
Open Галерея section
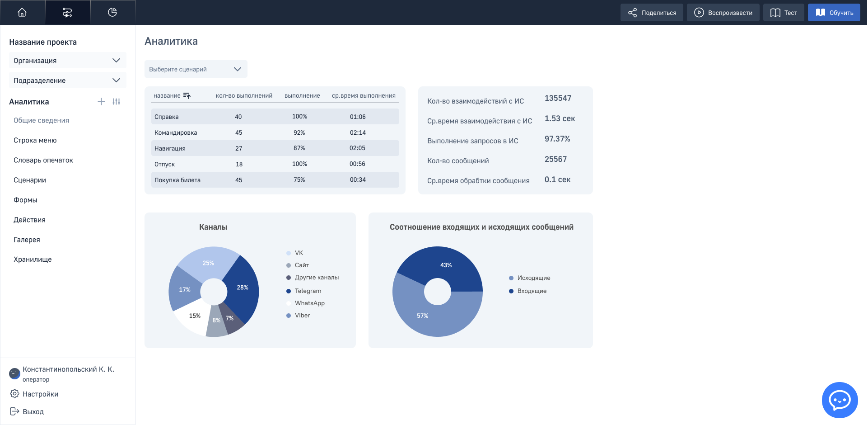(27, 240)
